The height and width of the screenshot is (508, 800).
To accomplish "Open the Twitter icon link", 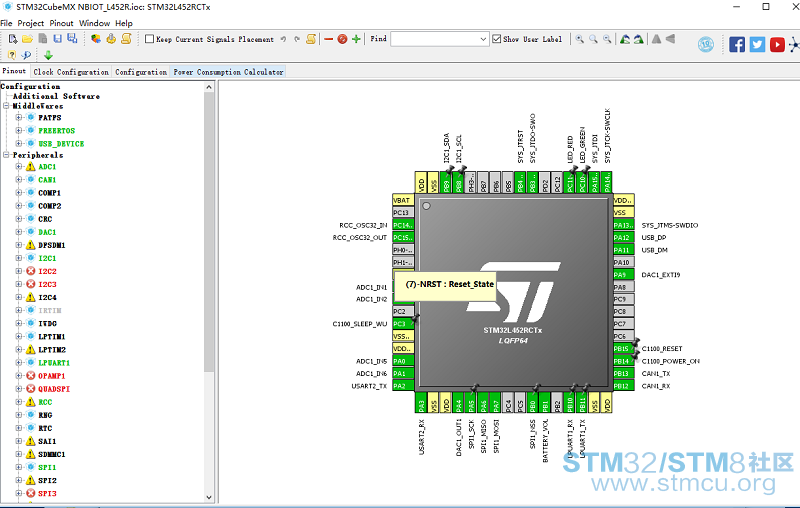I will pyautogui.click(x=757, y=45).
